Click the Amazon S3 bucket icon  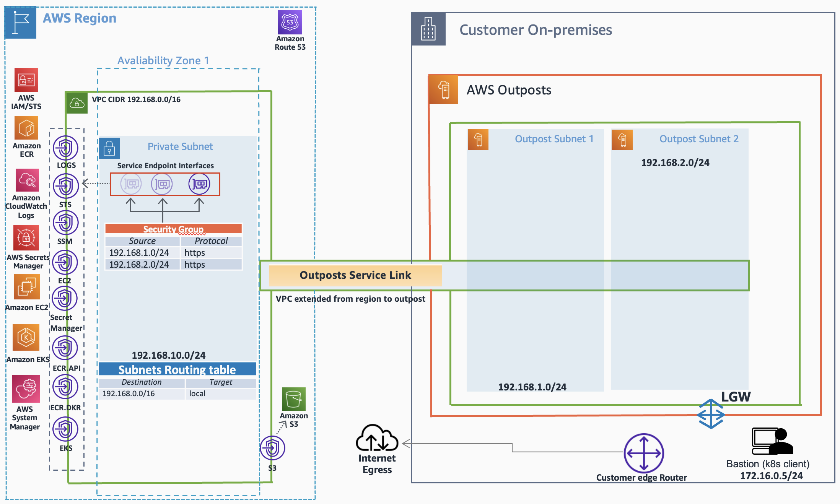(x=293, y=399)
